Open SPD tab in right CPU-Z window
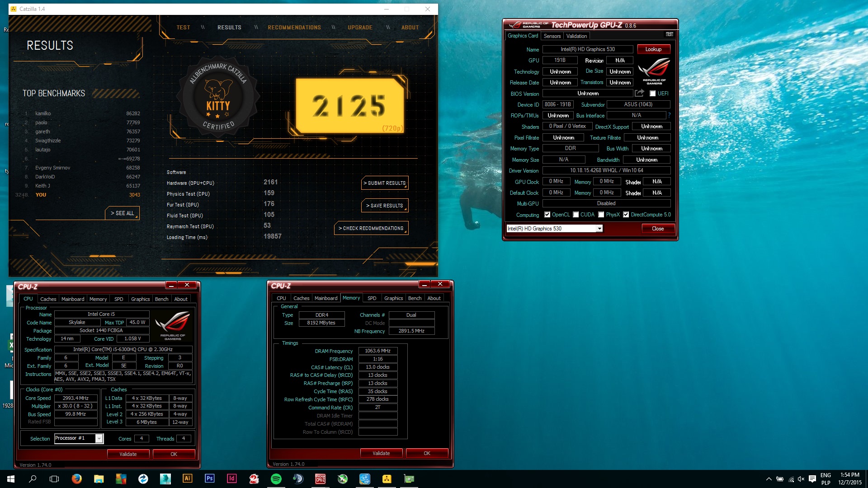Image resolution: width=868 pixels, height=488 pixels. [x=372, y=298]
